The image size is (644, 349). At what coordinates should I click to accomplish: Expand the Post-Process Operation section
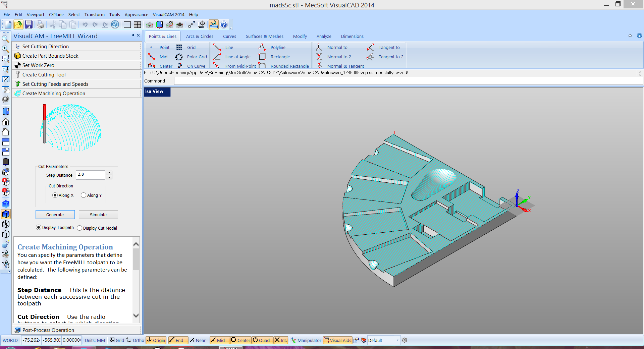pyautogui.click(x=48, y=330)
